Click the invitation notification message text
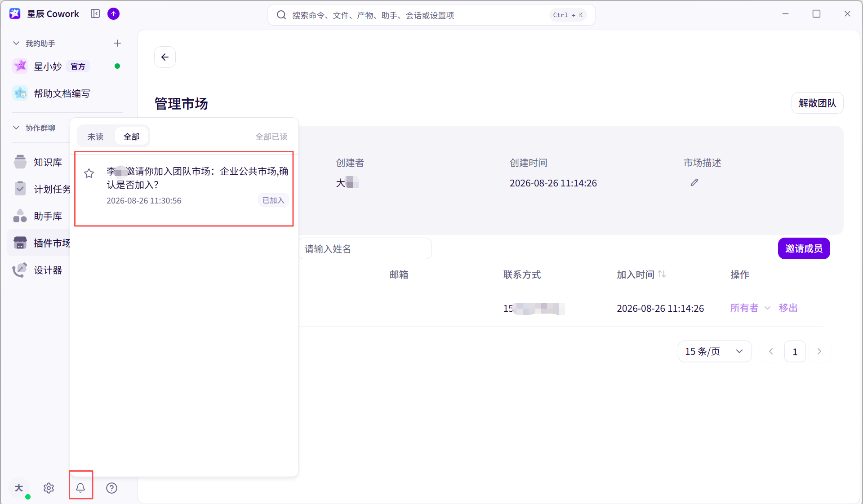The image size is (863, 504). 197,178
